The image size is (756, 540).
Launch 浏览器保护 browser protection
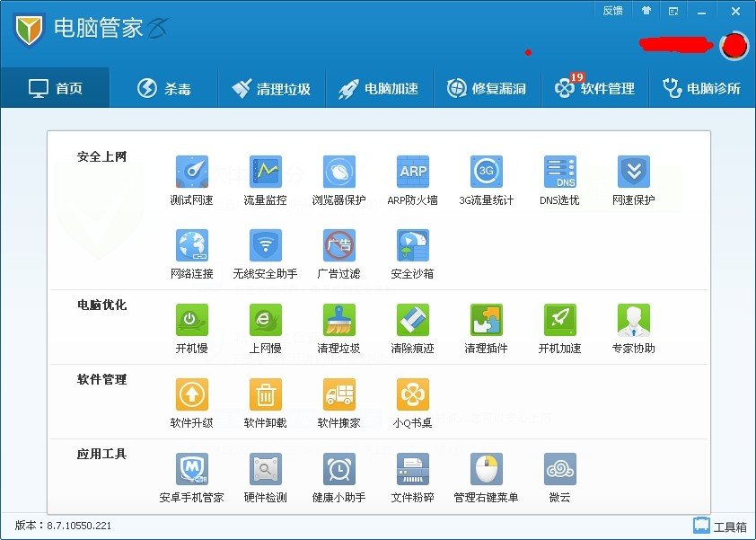pyautogui.click(x=338, y=172)
